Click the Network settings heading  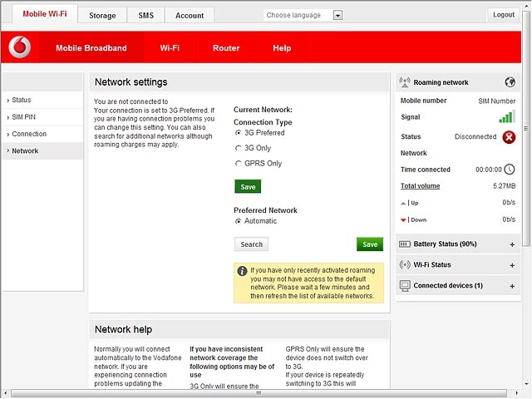coord(131,82)
